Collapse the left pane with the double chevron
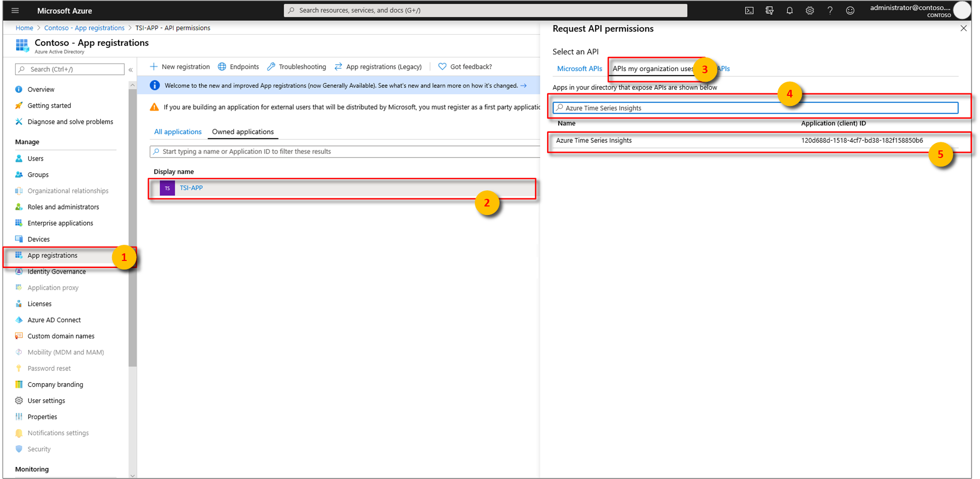The image size is (980, 479). [131, 70]
